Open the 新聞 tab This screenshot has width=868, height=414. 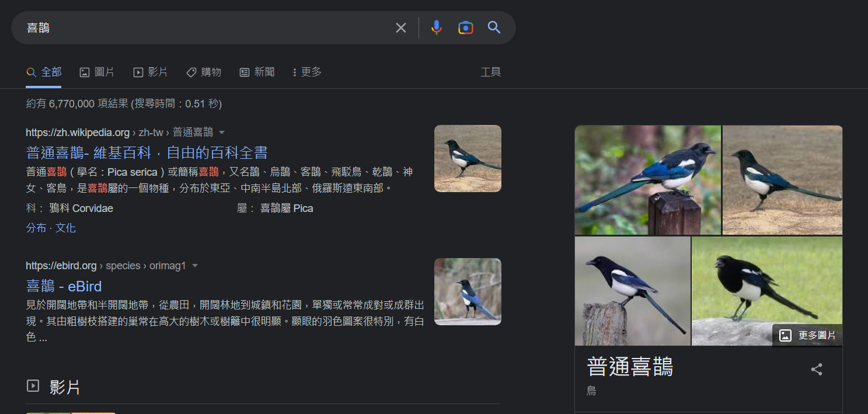257,72
